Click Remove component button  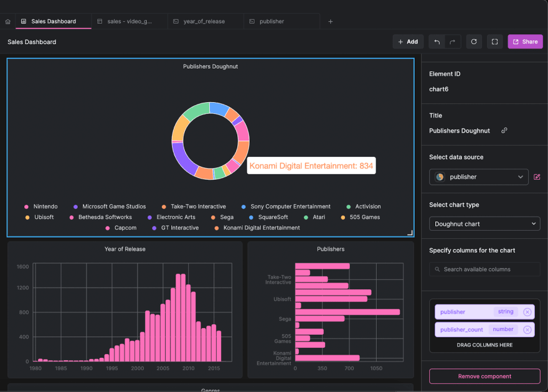tap(484, 376)
